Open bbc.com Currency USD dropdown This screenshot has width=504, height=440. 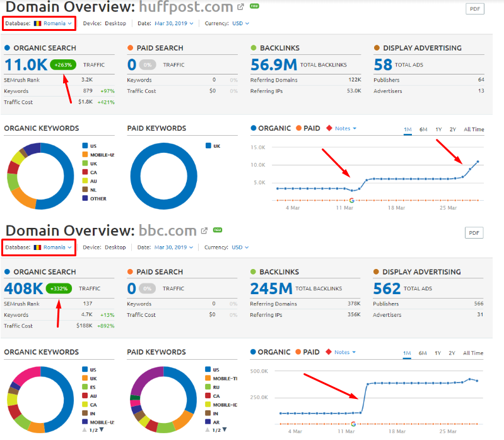[x=240, y=247]
